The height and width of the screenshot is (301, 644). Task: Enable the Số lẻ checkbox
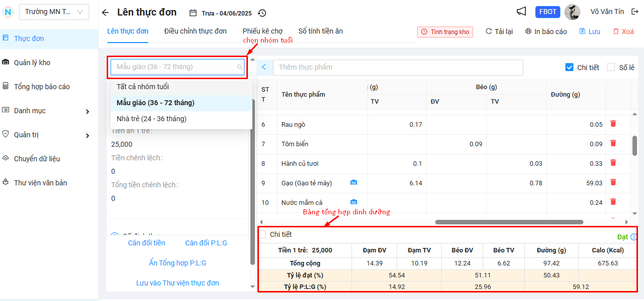pyautogui.click(x=610, y=67)
